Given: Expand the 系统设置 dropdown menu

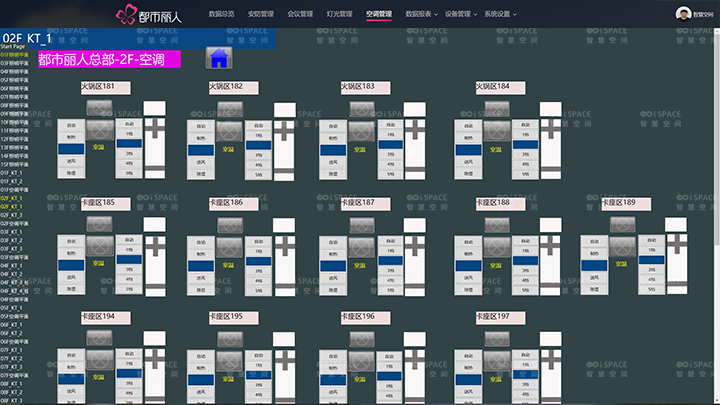Looking at the screenshot, I should (499, 15).
